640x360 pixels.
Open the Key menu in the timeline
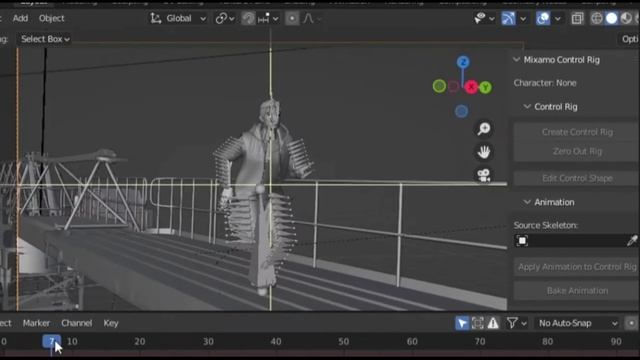111,323
